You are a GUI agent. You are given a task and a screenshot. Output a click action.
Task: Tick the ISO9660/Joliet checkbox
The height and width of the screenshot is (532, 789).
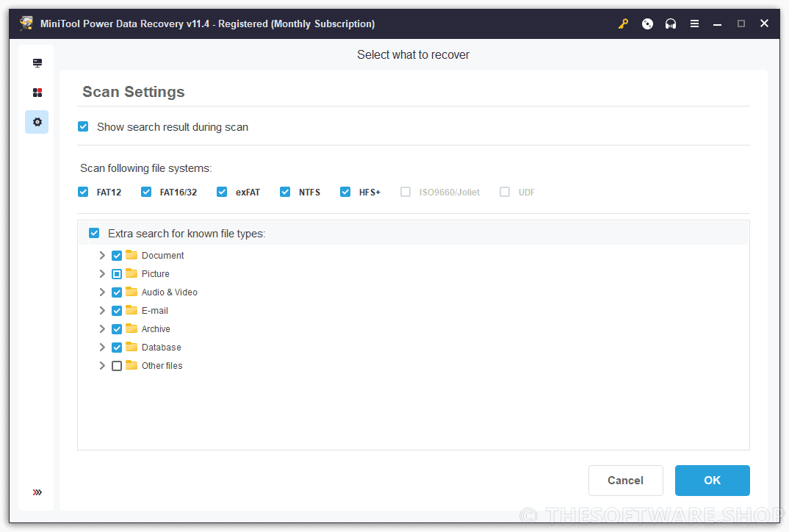click(x=406, y=192)
